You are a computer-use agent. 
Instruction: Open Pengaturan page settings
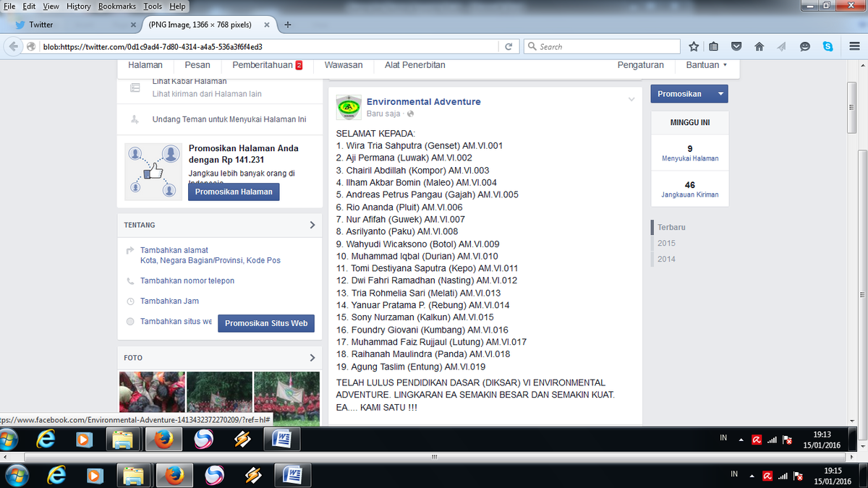click(640, 65)
